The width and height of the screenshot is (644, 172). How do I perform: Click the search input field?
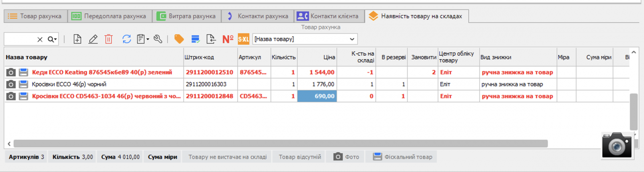[20, 39]
